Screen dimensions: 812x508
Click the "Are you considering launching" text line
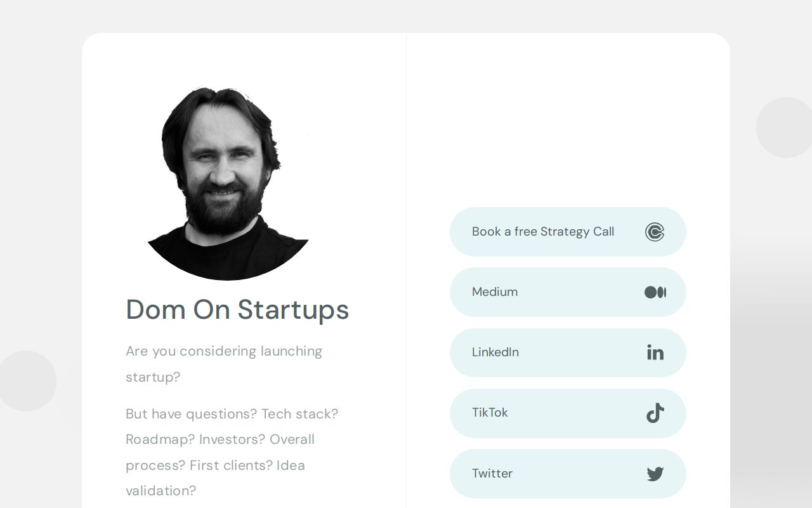coord(224,351)
